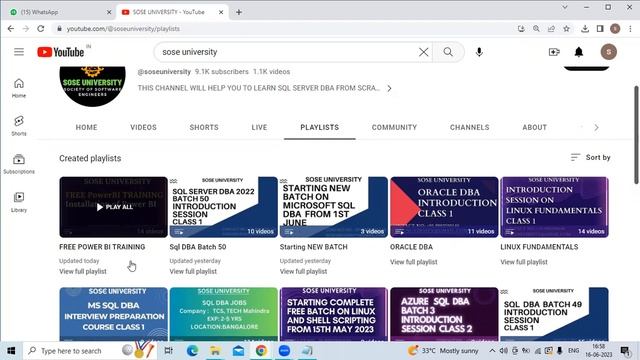
Task: Open Chrome side panel icon
Action: (x=600, y=29)
